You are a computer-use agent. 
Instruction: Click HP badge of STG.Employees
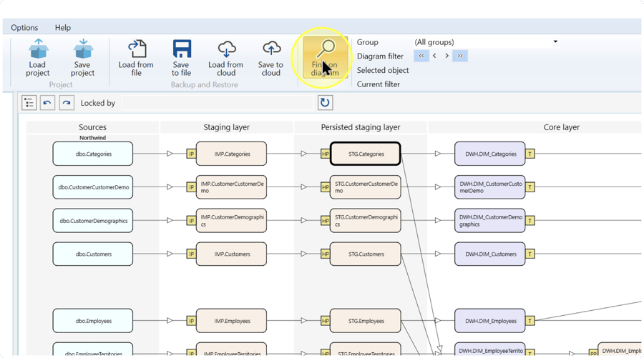pyautogui.click(x=326, y=321)
